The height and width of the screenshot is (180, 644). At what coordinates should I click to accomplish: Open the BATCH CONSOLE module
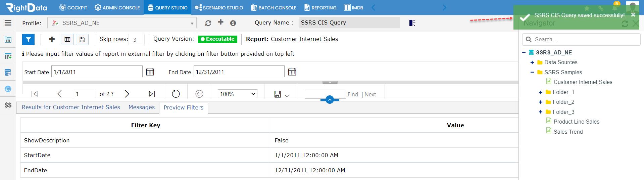(x=274, y=7)
